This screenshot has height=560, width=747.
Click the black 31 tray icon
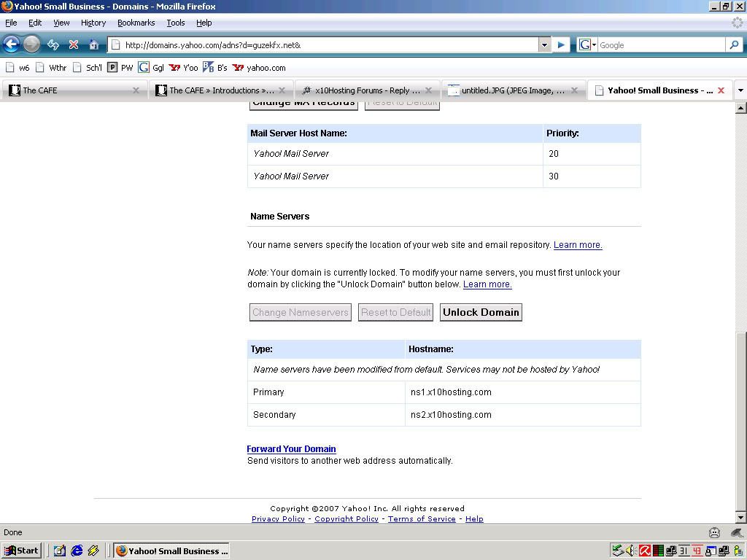point(684,551)
